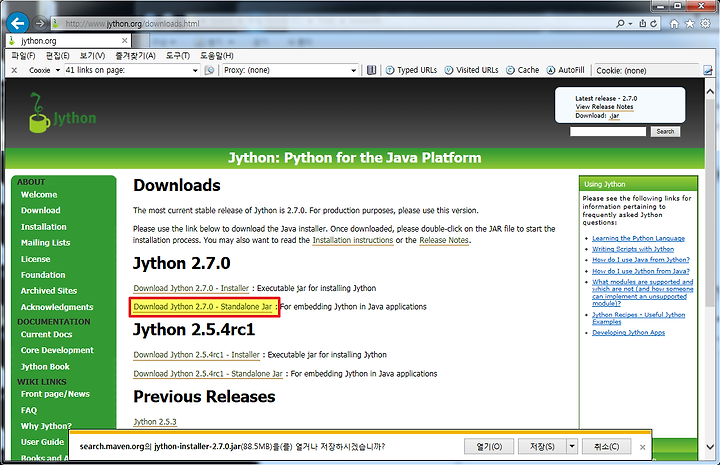This screenshot has height=465, width=720.
Task: Expand the 41 links on page dropdown
Action: [x=195, y=70]
